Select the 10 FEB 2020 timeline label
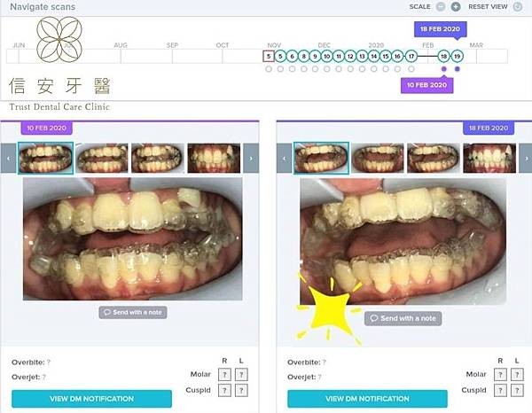 pos(426,85)
